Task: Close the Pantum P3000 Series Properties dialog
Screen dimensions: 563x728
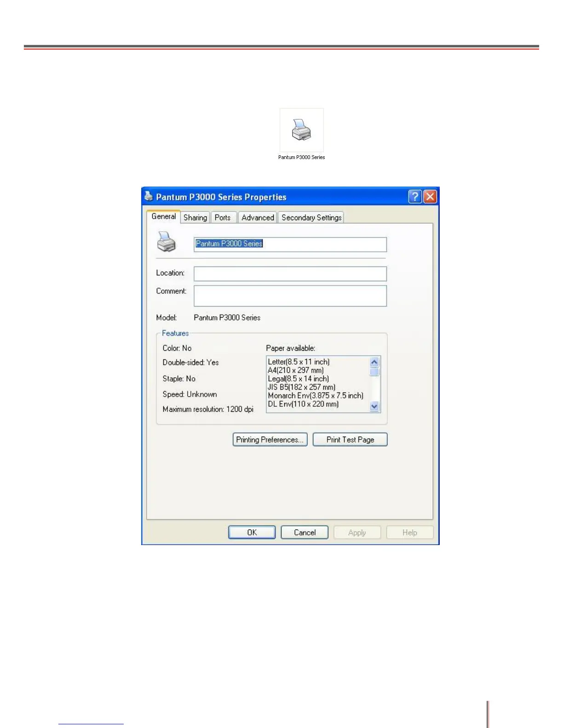Action: click(430, 197)
